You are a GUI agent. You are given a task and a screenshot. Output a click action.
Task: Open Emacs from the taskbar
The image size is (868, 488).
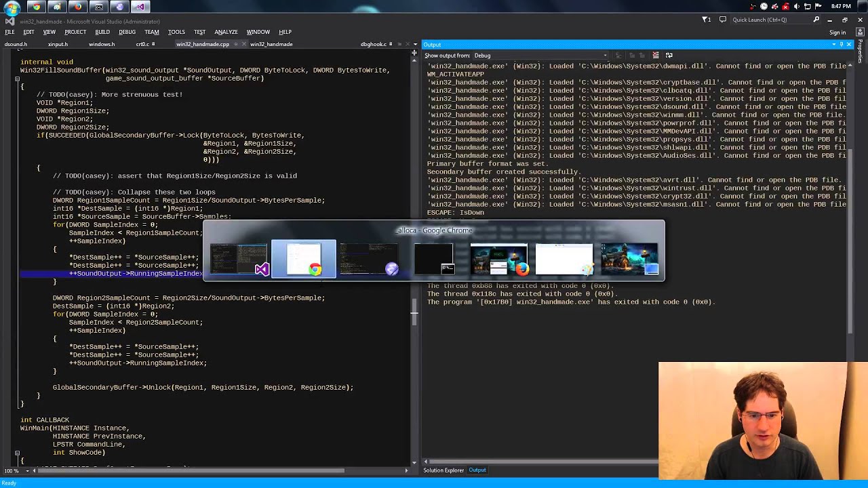coord(120,7)
